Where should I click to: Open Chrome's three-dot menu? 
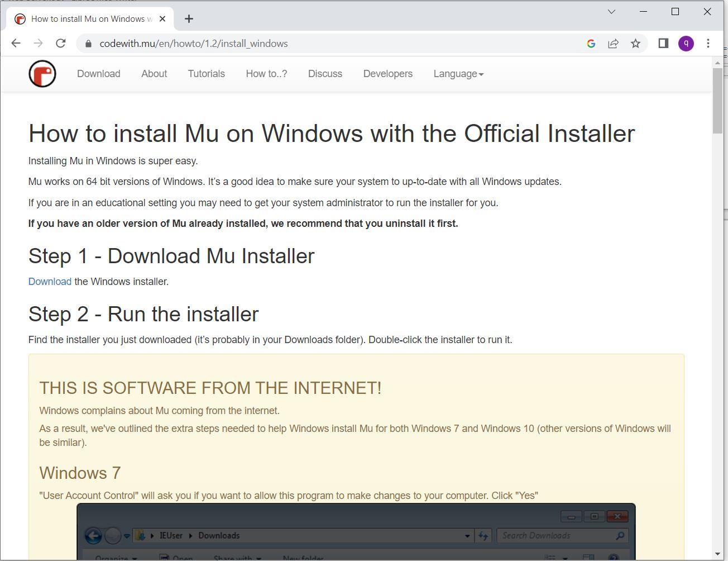pos(708,43)
